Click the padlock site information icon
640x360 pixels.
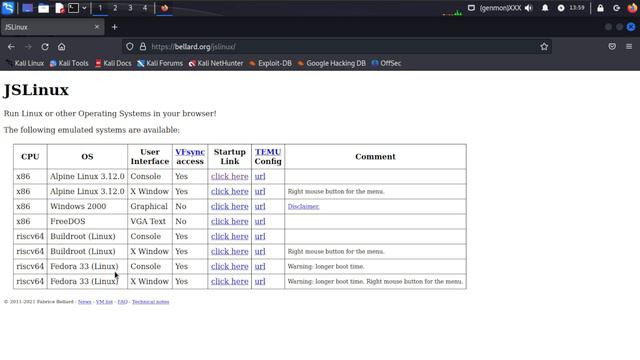143,47
